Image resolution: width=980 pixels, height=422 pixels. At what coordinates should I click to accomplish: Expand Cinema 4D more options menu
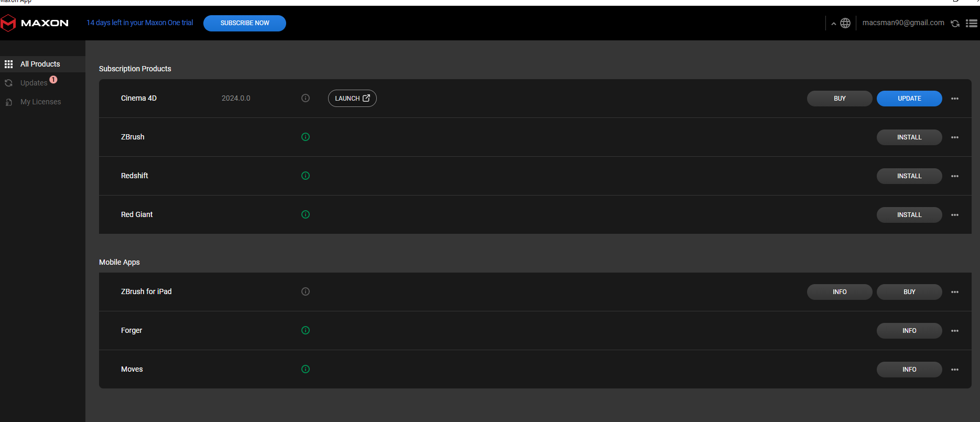point(955,99)
